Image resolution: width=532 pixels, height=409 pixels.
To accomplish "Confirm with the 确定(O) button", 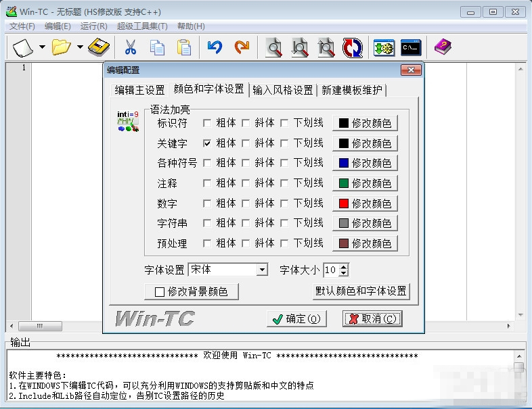I will 296,319.
